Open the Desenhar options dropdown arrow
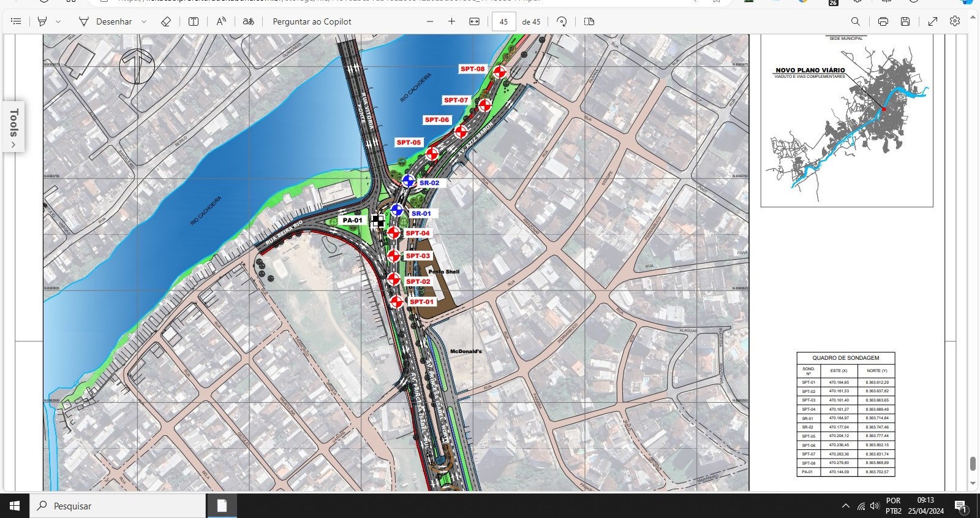 144,21
